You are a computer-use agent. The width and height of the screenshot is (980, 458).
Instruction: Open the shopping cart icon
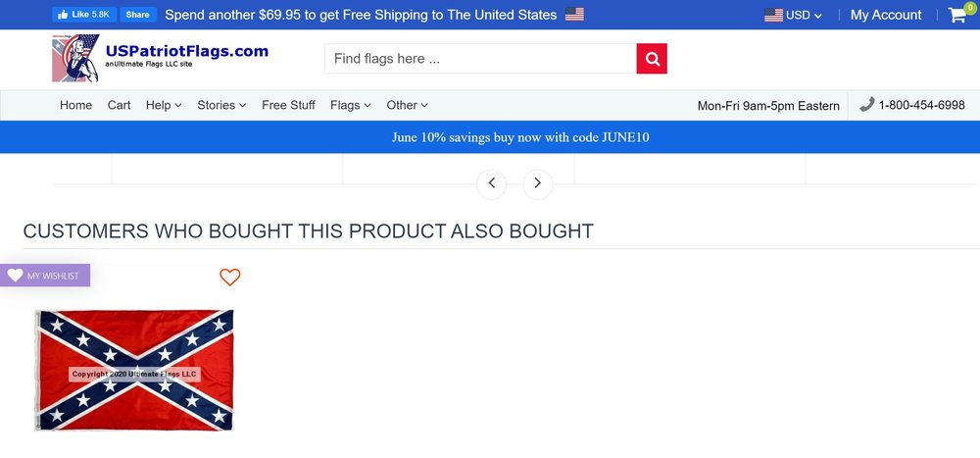point(956,15)
